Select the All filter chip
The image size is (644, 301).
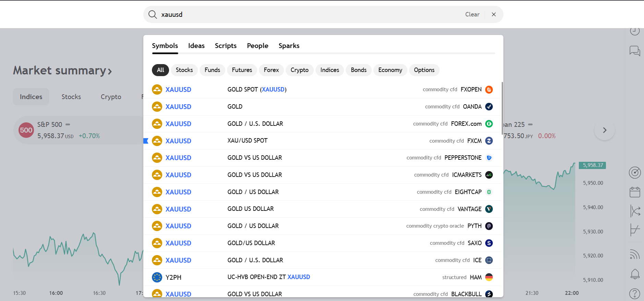(160, 70)
